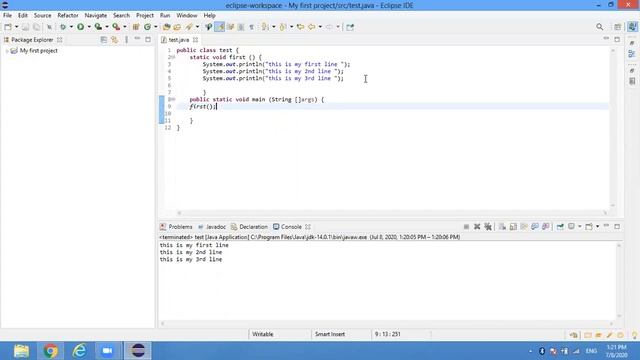The image size is (640, 360).
Task: Collapse the first method fold marker
Action: pos(173,58)
